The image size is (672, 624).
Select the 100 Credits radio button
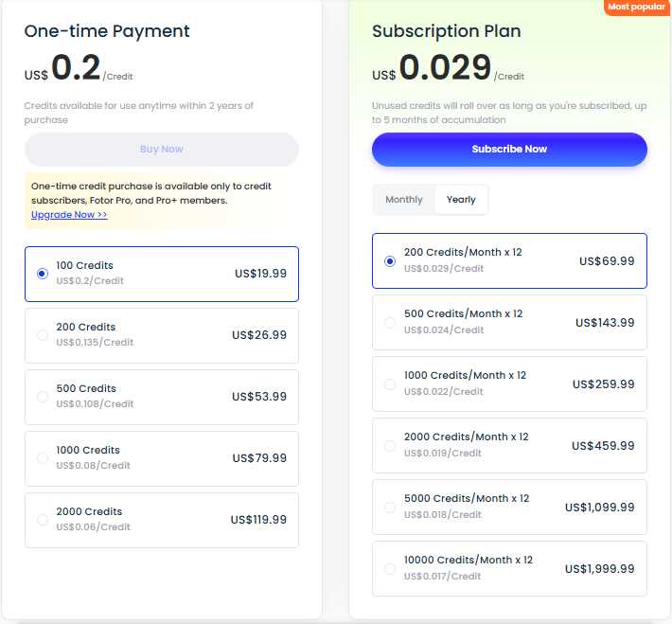pyautogui.click(x=43, y=274)
